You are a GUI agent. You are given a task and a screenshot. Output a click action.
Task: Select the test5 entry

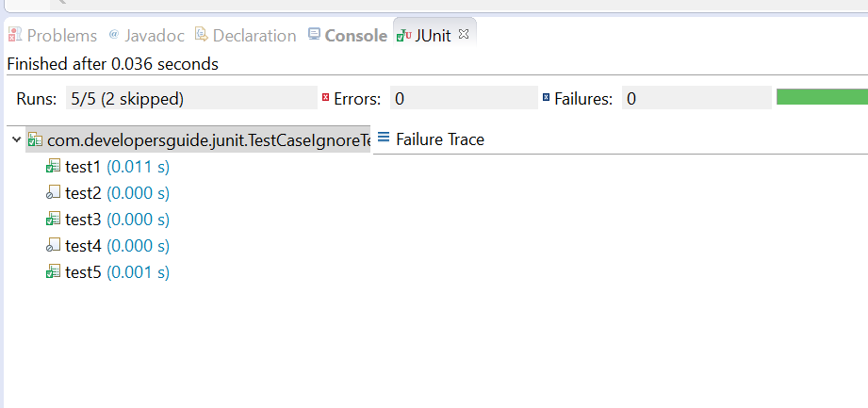click(83, 272)
